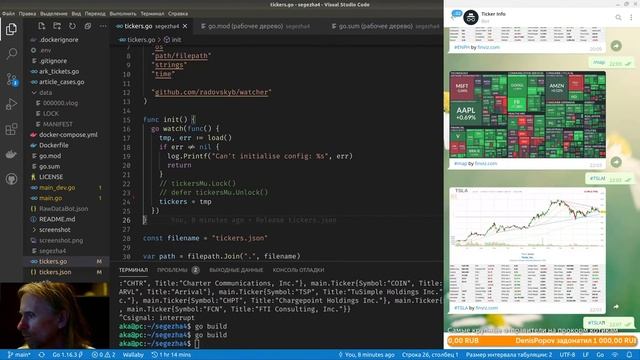Click tab size indicator in status bar
Screen dimensions: 640x360
pyautogui.click(x=509, y=355)
